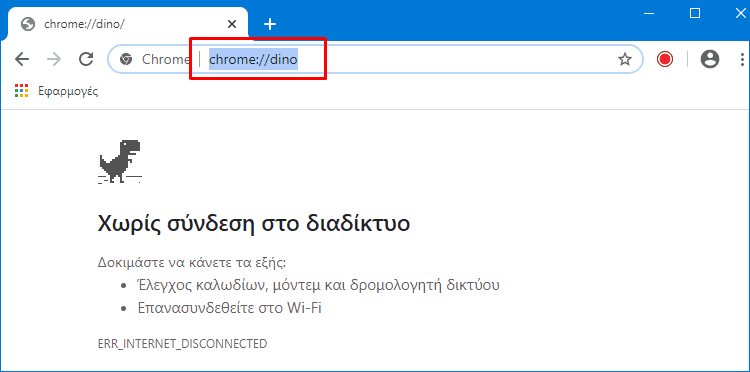
Task: Go back with the back arrow
Action: coord(22,59)
